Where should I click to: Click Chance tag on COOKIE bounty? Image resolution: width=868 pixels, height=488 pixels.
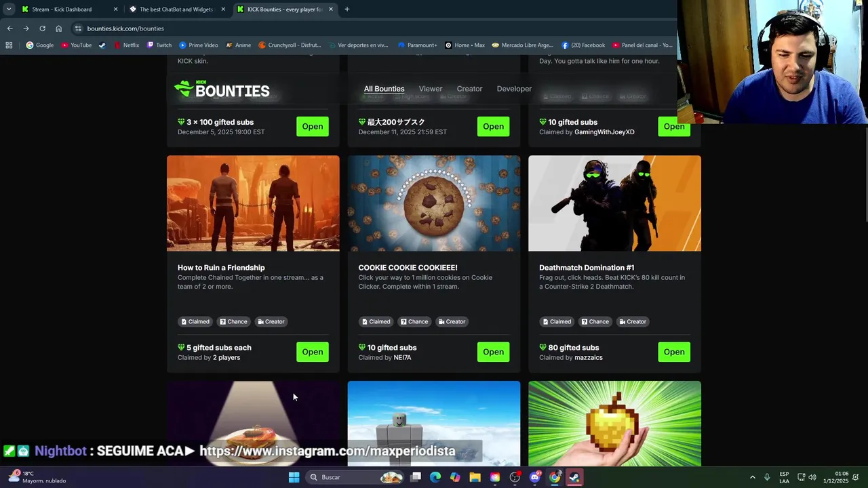(x=414, y=322)
